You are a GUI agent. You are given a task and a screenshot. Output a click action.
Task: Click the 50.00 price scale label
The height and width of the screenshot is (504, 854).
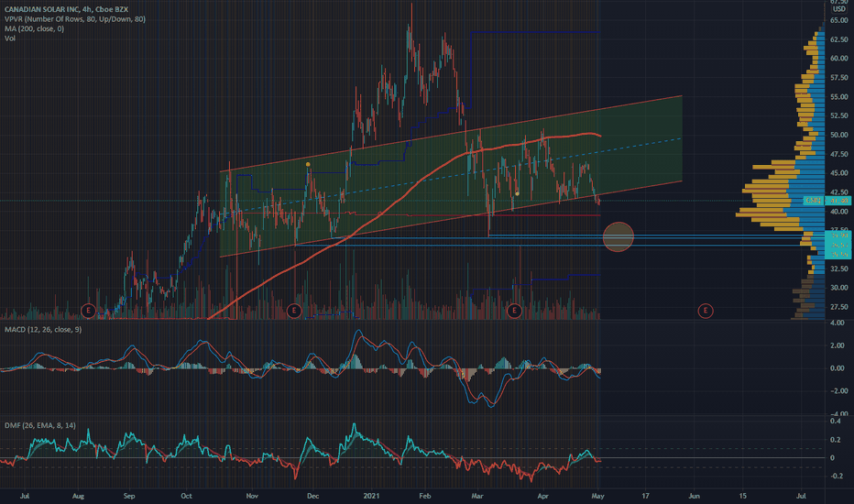click(x=838, y=135)
